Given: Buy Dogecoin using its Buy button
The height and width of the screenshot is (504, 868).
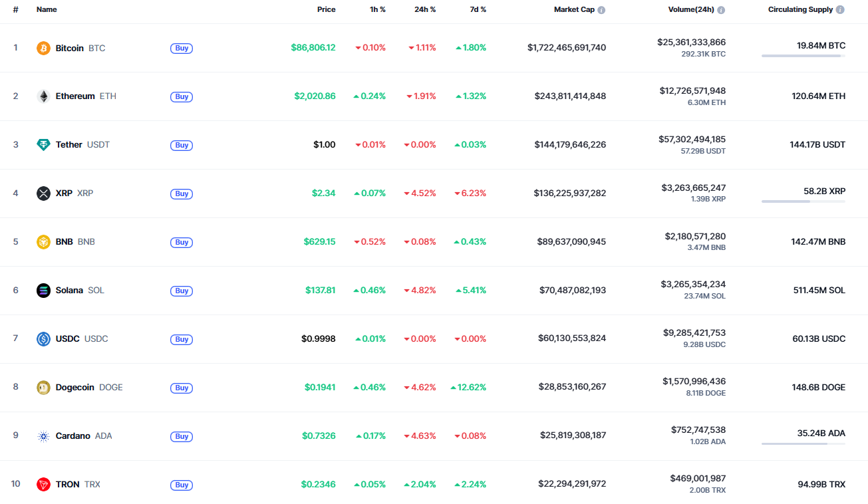Looking at the screenshot, I should point(182,388).
